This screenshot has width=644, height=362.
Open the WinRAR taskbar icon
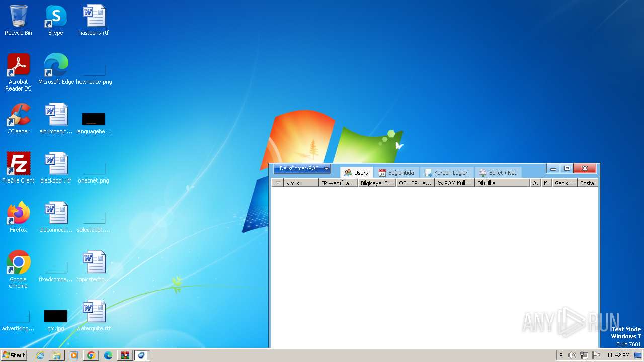point(125,355)
